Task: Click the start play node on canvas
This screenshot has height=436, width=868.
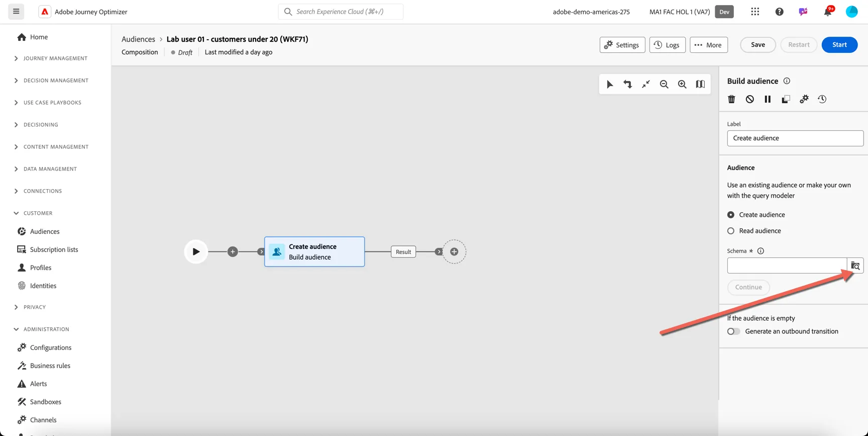Action: point(196,251)
